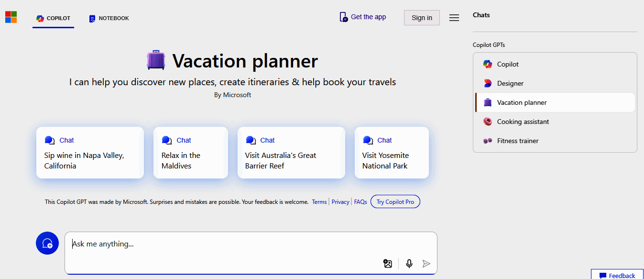Viewport: 644px width, 279px height.
Task: Select the Designer GPT in sidebar
Action: coord(510,83)
